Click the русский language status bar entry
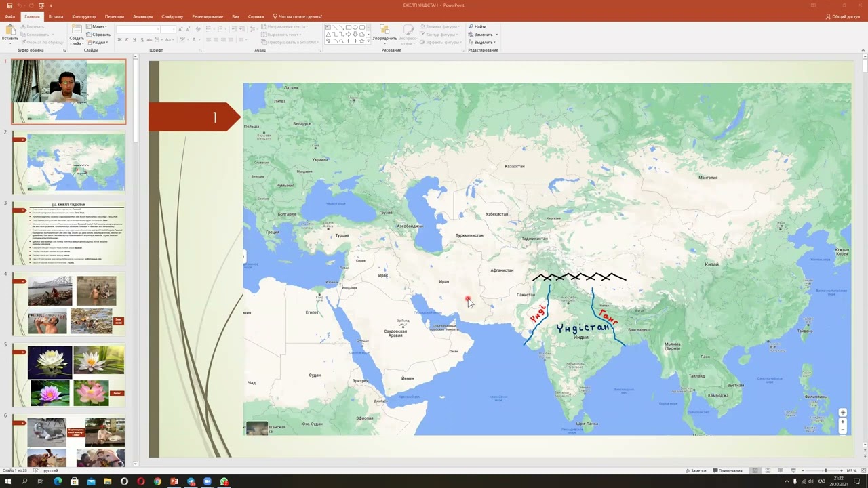The width and height of the screenshot is (868, 488). click(x=51, y=470)
